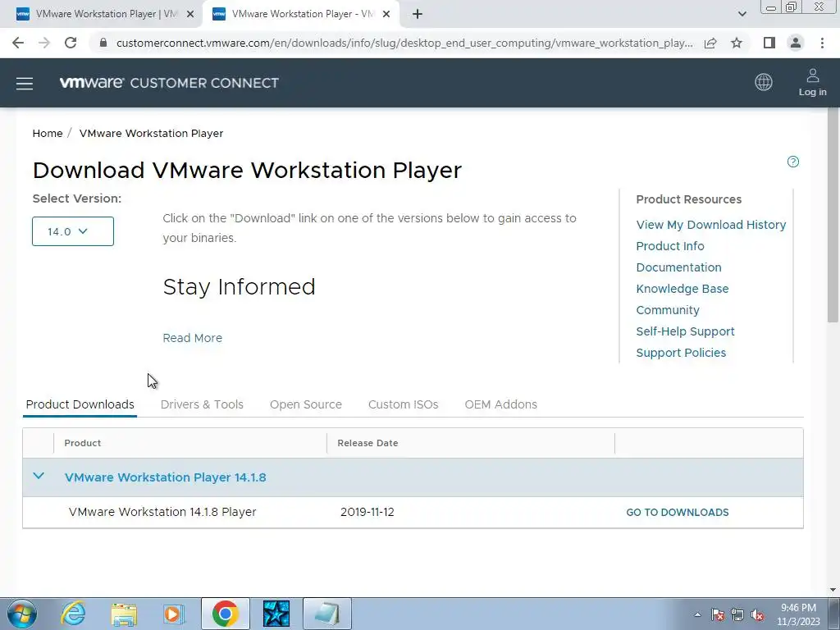Open Self-Help Support link

pos(685,331)
